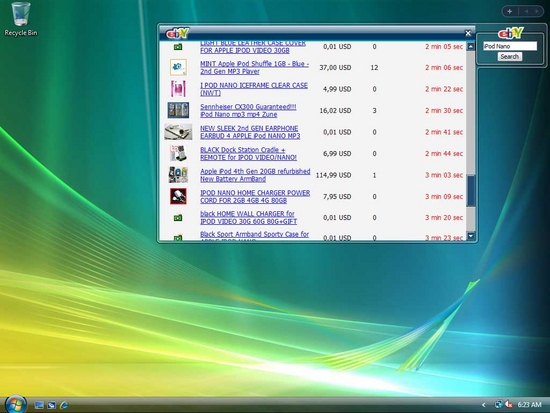The image size is (550, 413).
Task: Click the muted volume tray icon
Action: [x=509, y=405]
